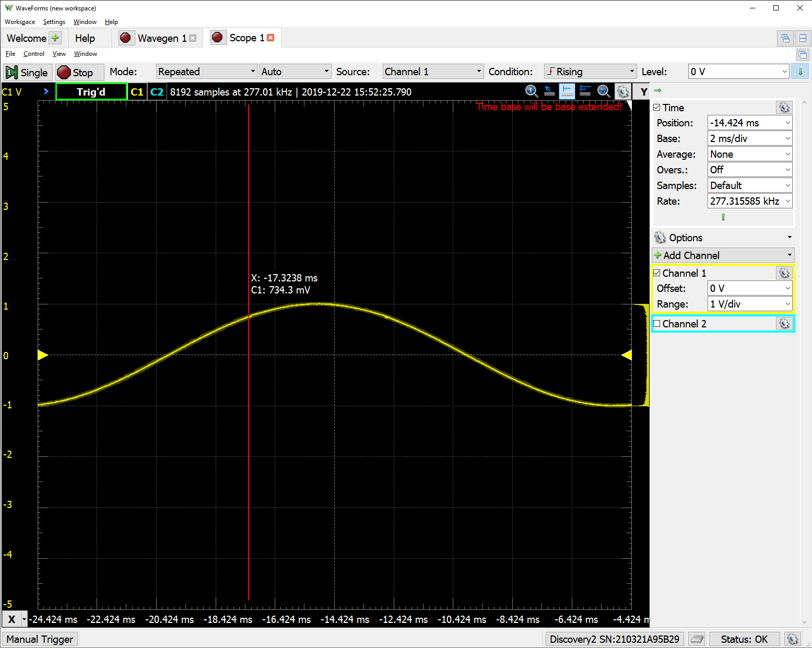Open the top Window menu
Image resolution: width=812 pixels, height=648 pixels.
pyautogui.click(x=85, y=22)
